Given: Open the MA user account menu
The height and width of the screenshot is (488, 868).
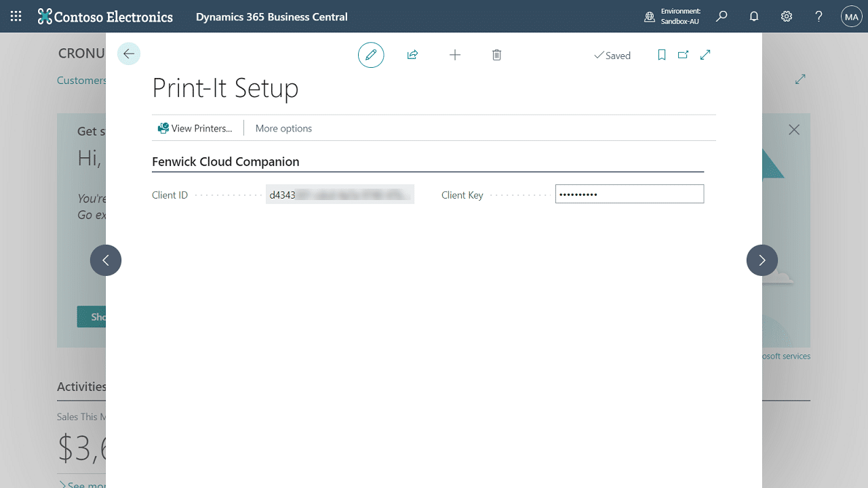Looking at the screenshot, I should click(x=852, y=16).
